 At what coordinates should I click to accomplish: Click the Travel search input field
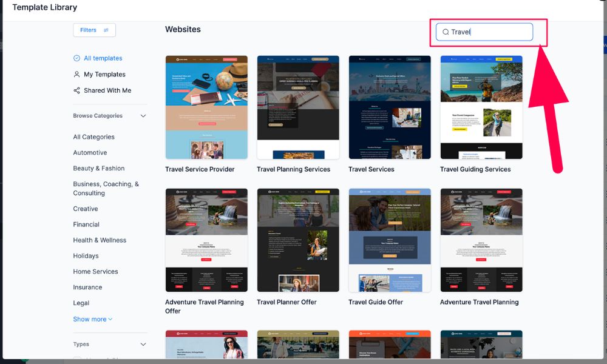pos(489,32)
